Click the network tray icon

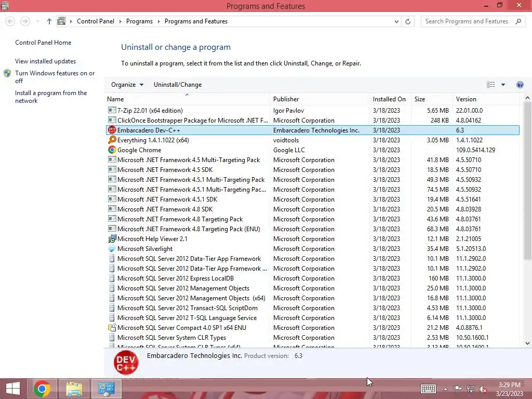click(x=471, y=389)
